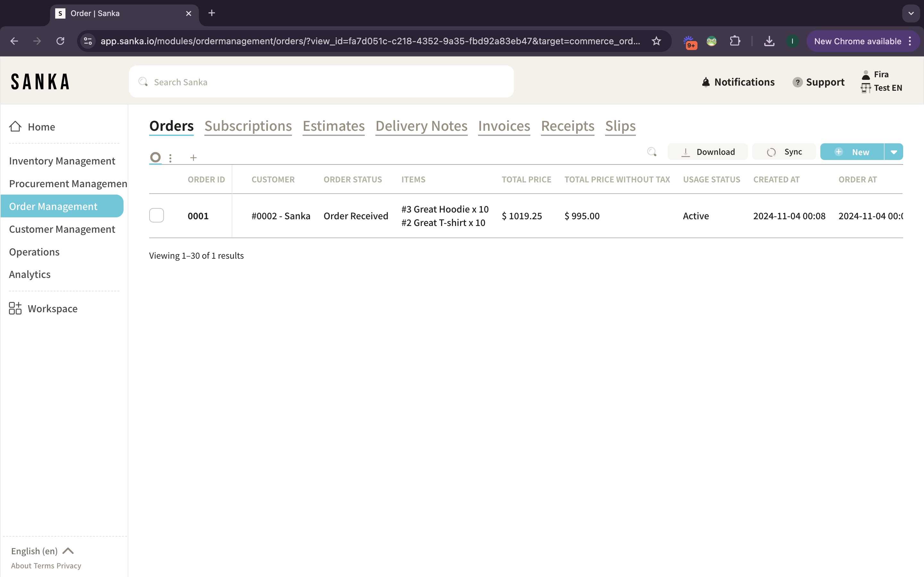This screenshot has width=924, height=577.
Task: Click the Support help icon
Action: (797, 82)
